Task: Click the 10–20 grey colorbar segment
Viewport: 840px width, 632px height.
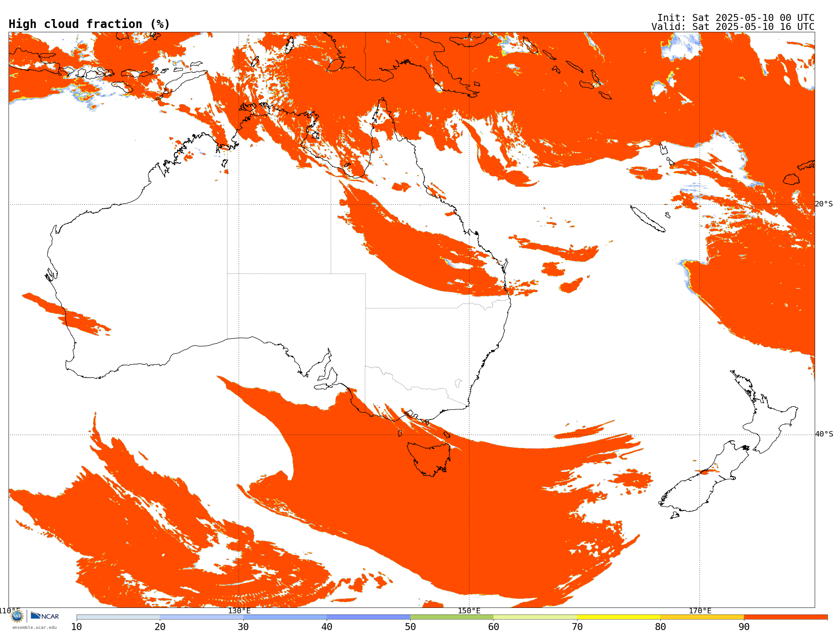Action: (x=118, y=617)
